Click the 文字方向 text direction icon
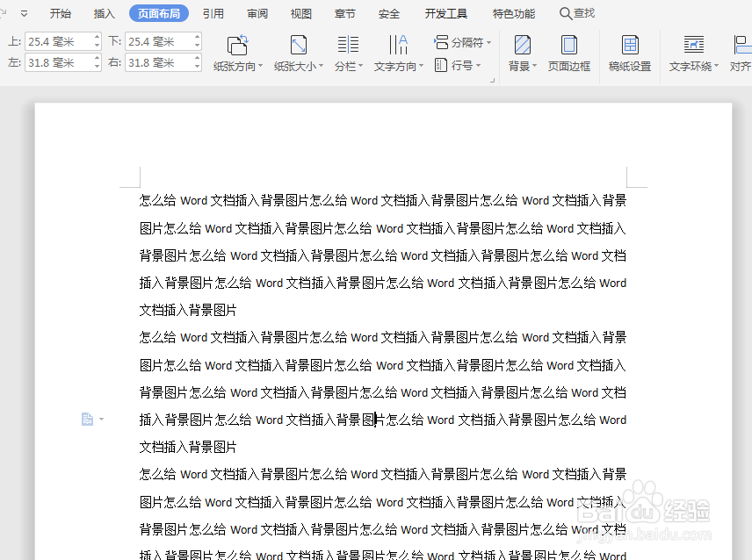Viewport: 752px width, 560px height. pos(398,45)
